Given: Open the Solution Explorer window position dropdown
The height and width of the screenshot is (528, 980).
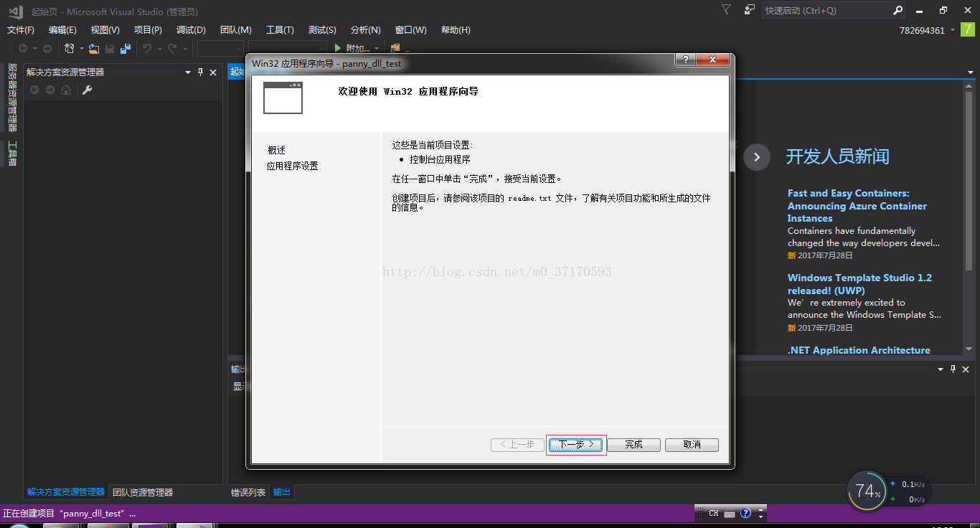Looking at the screenshot, I should pyautogui.click(x=189, y=72).
